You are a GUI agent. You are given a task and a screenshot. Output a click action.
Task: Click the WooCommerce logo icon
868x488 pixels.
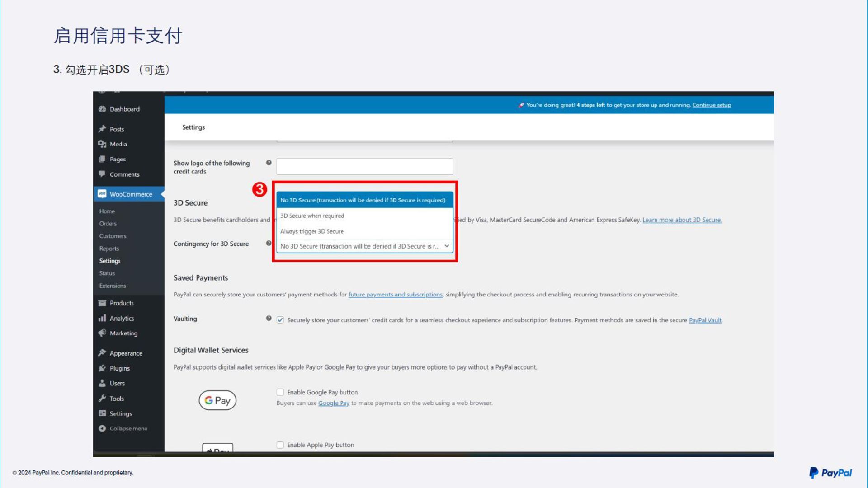tap(102, 194)
